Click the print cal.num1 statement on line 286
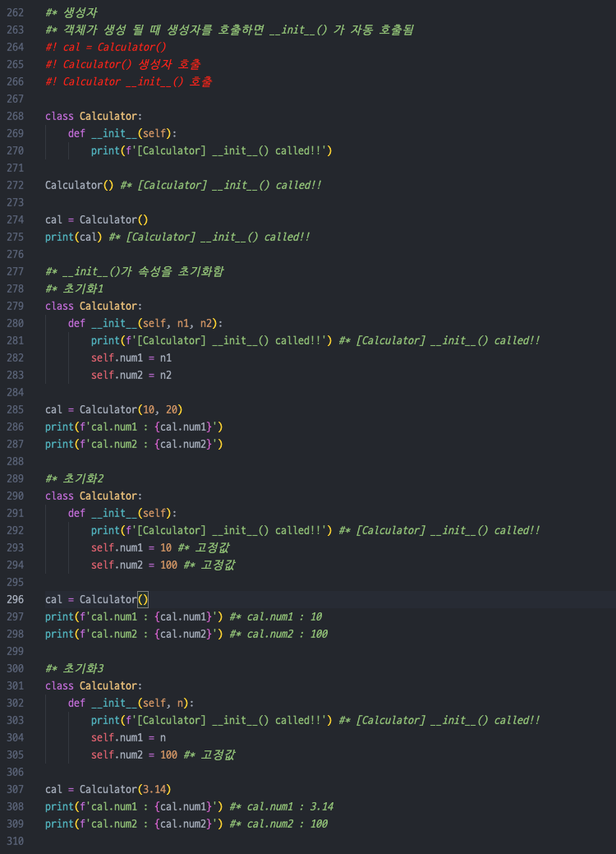Viewport: 616px width, 854px height. click(x=134, y=427)
